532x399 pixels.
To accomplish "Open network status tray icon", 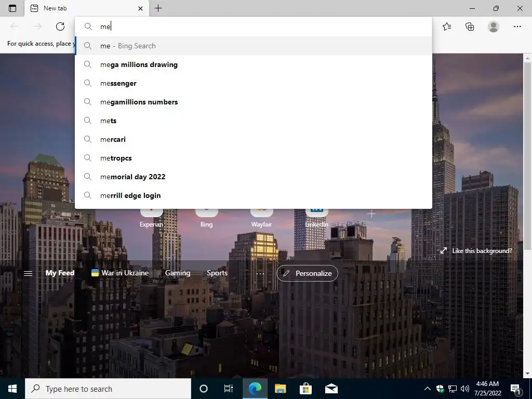I will coord(453,389).
